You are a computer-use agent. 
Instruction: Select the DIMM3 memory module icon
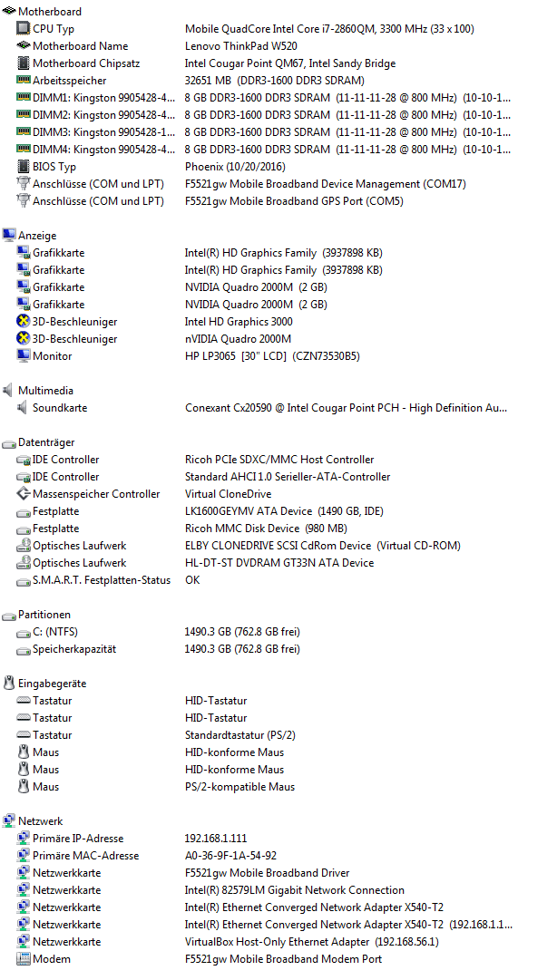click(x=23, y=131)
